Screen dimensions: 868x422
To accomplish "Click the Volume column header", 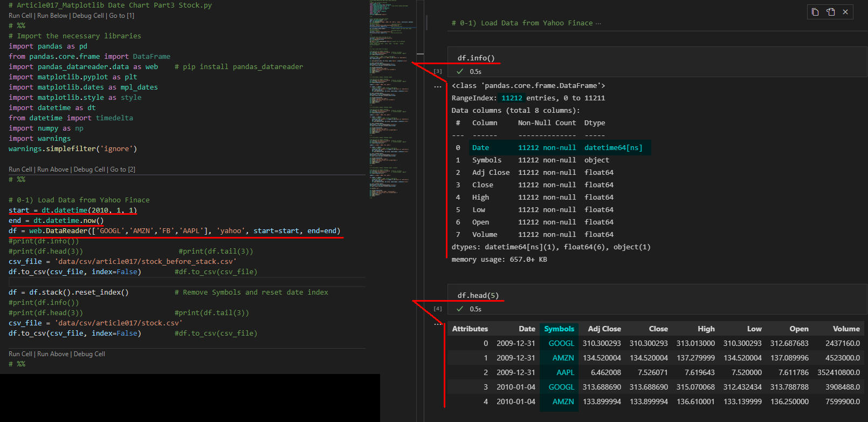I will [x=846, y=329].
